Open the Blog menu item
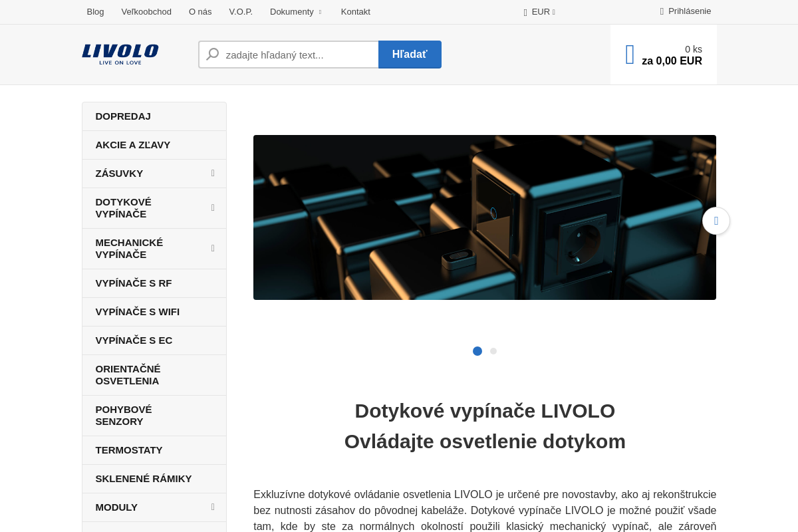798x532 pixels. point(95,11)
